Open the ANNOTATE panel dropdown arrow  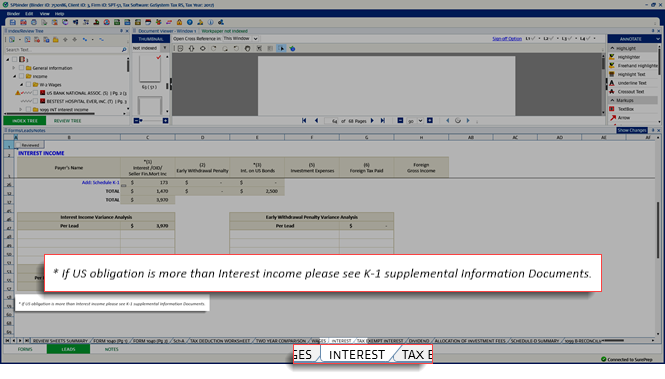[657, 39]
